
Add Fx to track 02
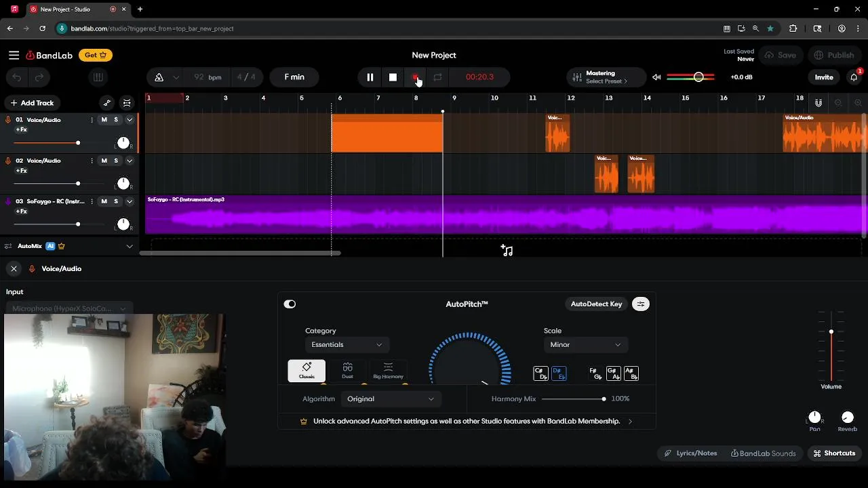pyautogui.click(x=21, y=170)
